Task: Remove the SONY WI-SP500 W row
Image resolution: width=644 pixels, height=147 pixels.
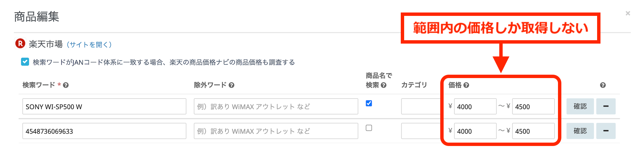Action: pos(606,106)
